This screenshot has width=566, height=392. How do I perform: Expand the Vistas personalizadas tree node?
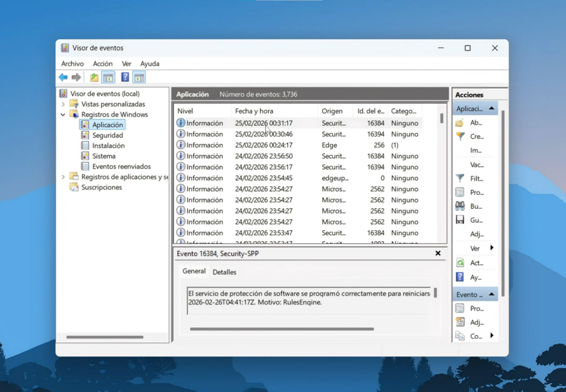click(63, 104)
